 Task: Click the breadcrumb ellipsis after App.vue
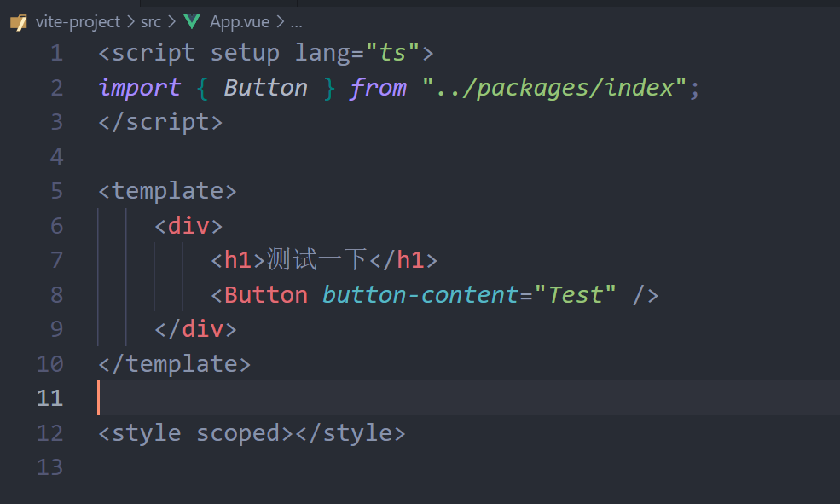296,22
